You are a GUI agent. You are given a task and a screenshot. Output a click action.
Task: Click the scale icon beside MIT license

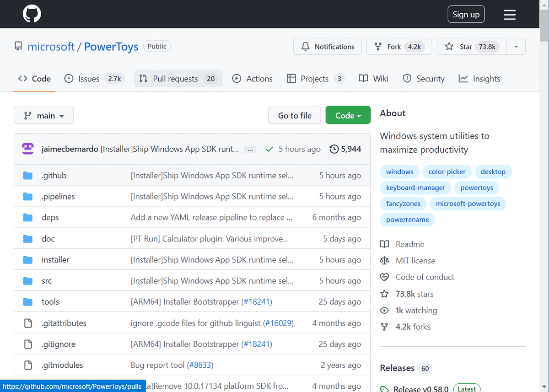click(x=385, y=261)
